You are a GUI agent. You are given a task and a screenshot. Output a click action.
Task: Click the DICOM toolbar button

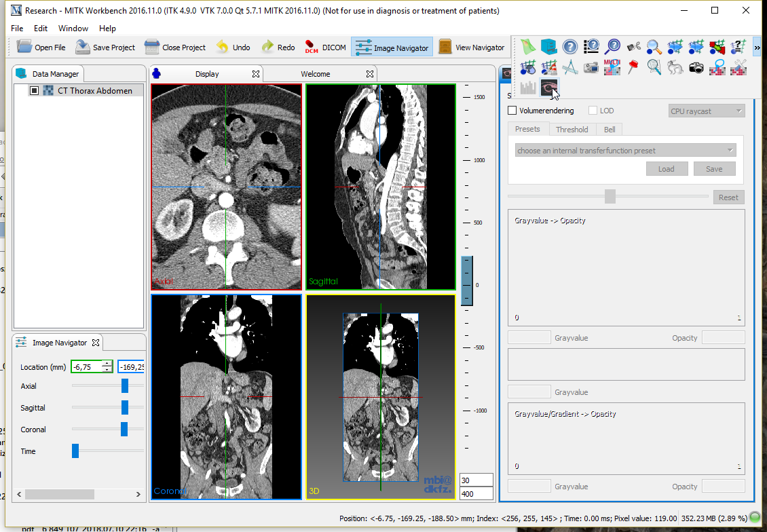[326, 47]
